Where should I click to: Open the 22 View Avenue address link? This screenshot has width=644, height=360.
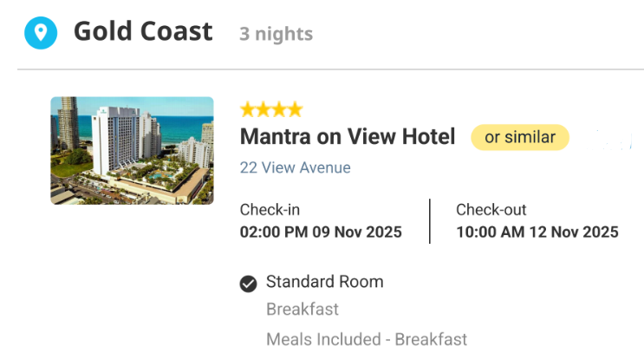pyautogui.click(x=296, y=167)
